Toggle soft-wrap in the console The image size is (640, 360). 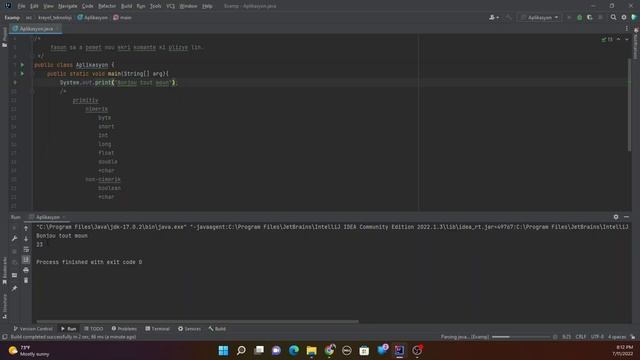(x=26, y=249)
